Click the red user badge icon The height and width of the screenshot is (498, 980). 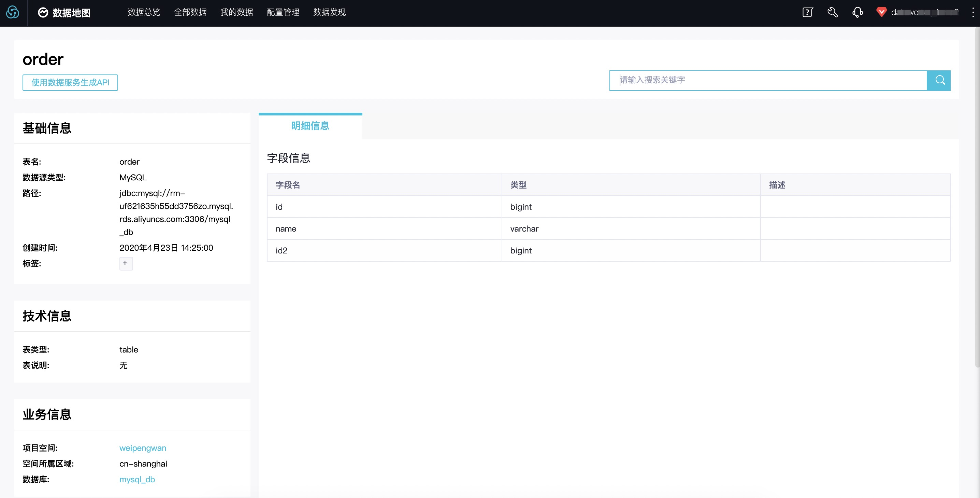coord(881,12)
